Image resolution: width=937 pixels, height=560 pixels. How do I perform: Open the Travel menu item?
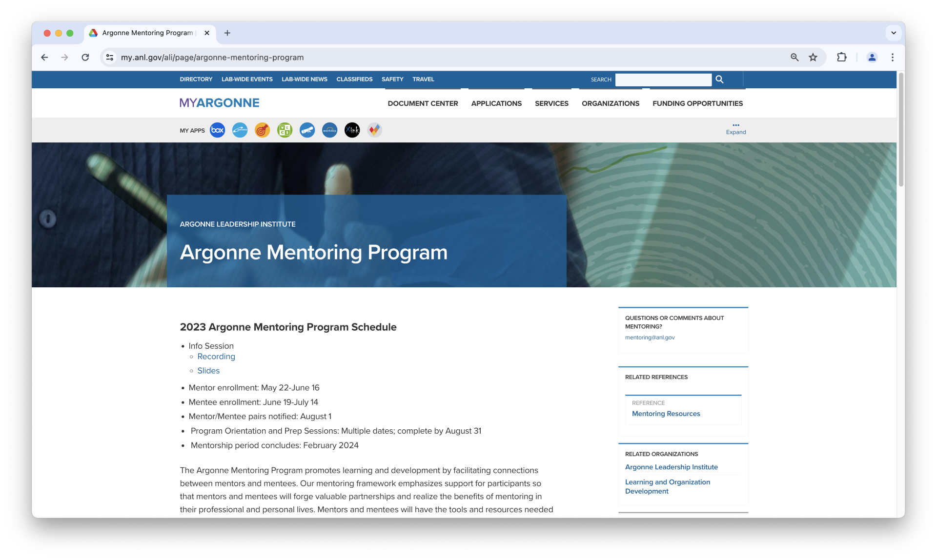(423, 80)
